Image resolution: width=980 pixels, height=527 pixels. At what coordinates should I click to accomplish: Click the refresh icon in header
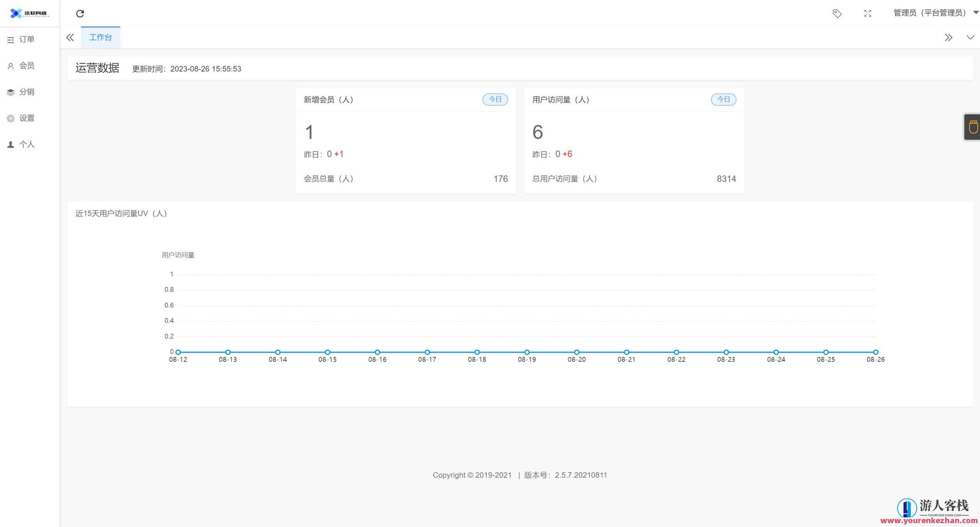tap(80, 14)
